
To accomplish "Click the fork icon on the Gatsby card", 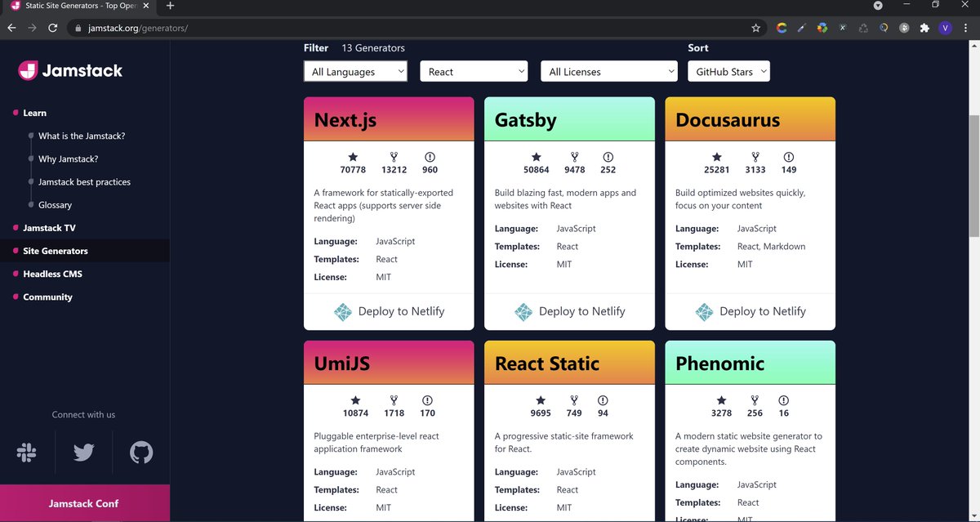I will click(574, 158).
